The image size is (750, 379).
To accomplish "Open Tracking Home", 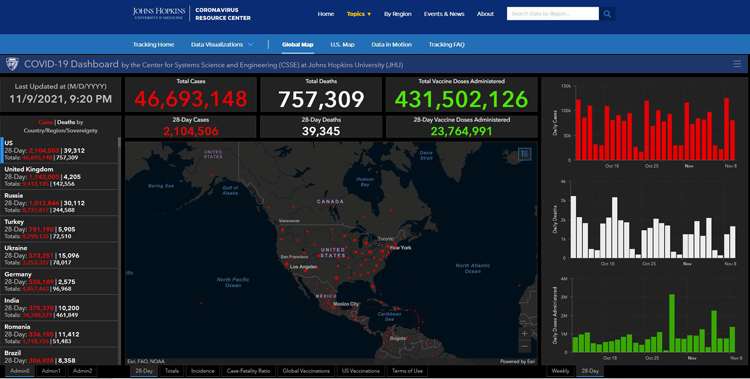I will tap(154, 45).
